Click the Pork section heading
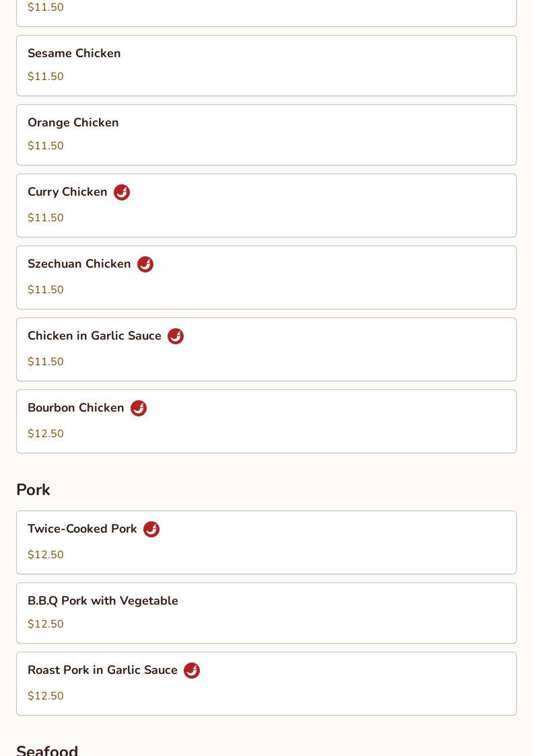 coord(33,490)
